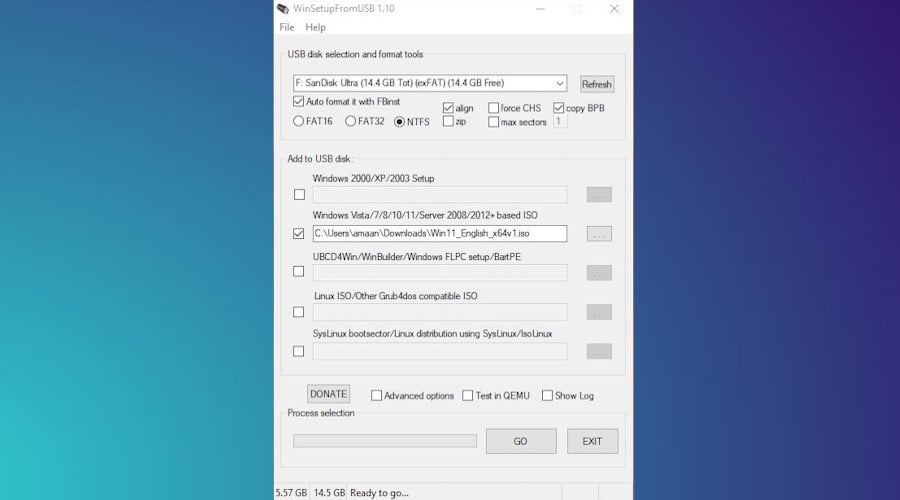Enable Advanced options checkbox
Image resolution: width=900 pixels, height=500 pixels.
(x=377, y=396)
